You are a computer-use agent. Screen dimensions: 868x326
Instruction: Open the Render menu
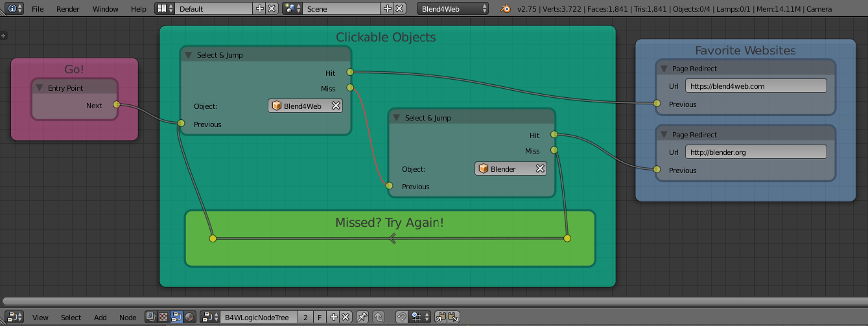pyautogui.click(x=68, y=9)
